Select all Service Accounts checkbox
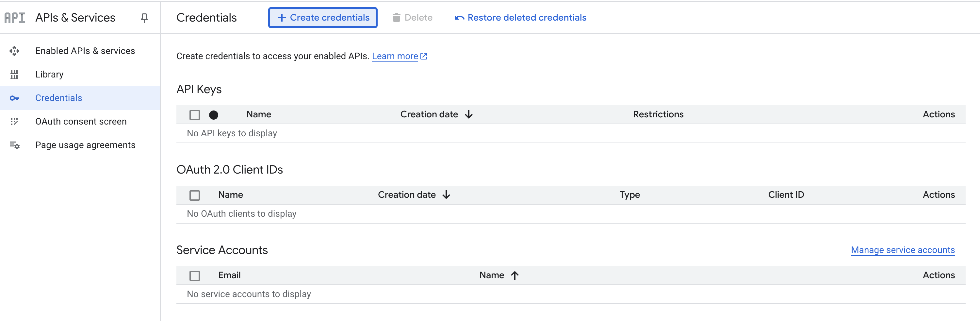Screen dimensions: 980x321 click(x=194, y=275)
